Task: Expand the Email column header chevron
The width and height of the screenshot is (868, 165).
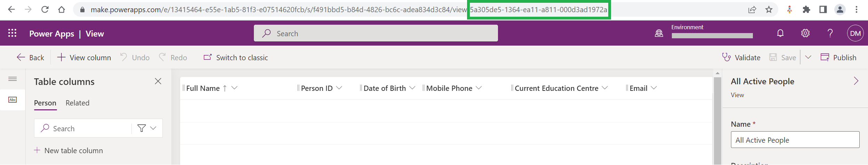Action: [654, 88]
